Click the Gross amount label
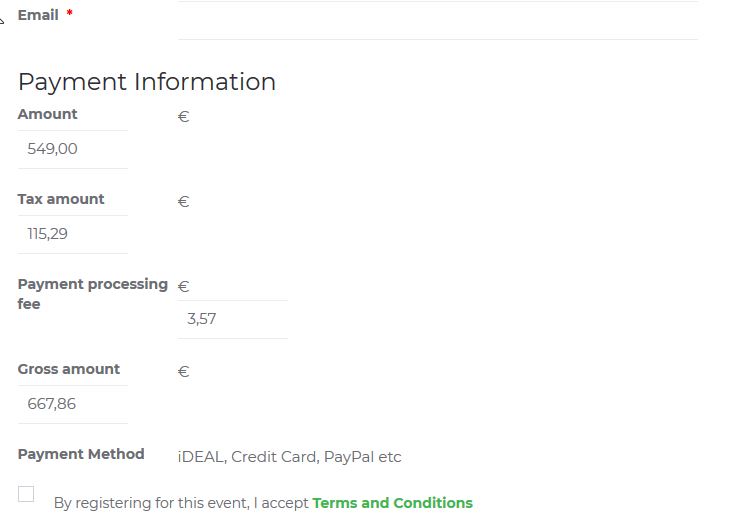This screenshot has width=732, height=517. [x=68, y=369]
